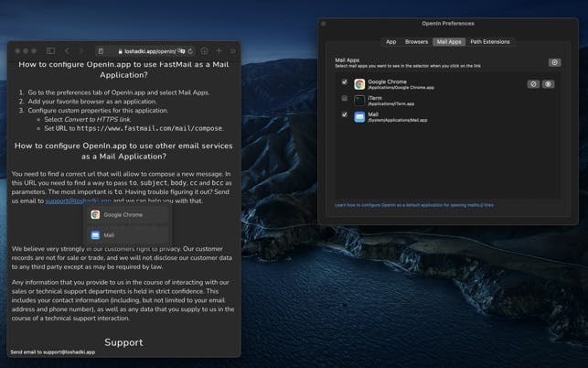The image size is (588, 368).
Task: Switch to the App preferences tab
Action: point(390,42)
